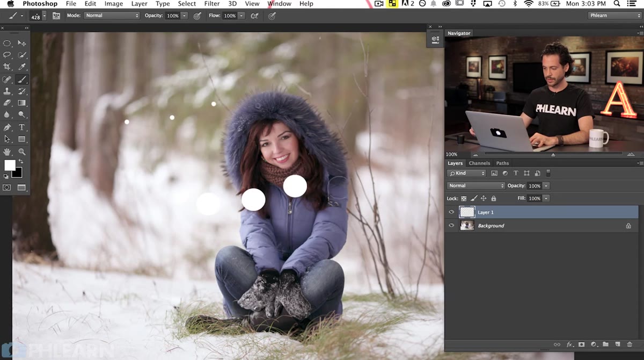Filter layers by pixel layers

[494, 173]
